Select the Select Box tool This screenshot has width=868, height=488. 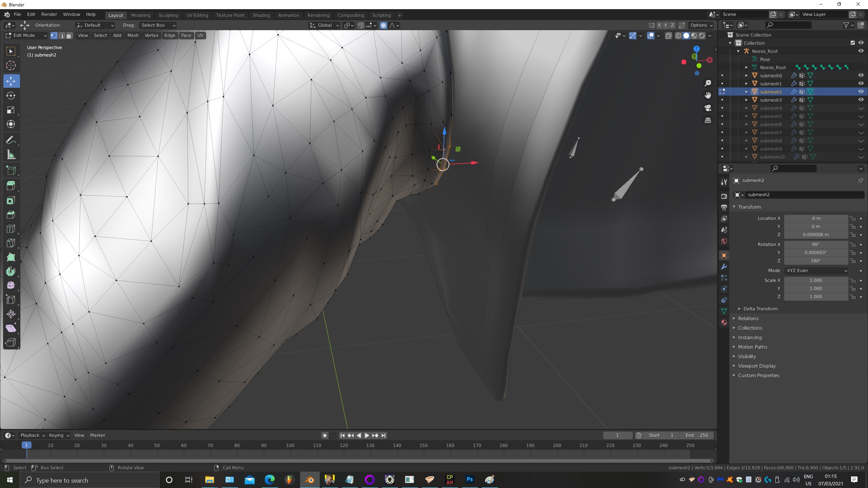pyautogui.click(x=11, y=51)
